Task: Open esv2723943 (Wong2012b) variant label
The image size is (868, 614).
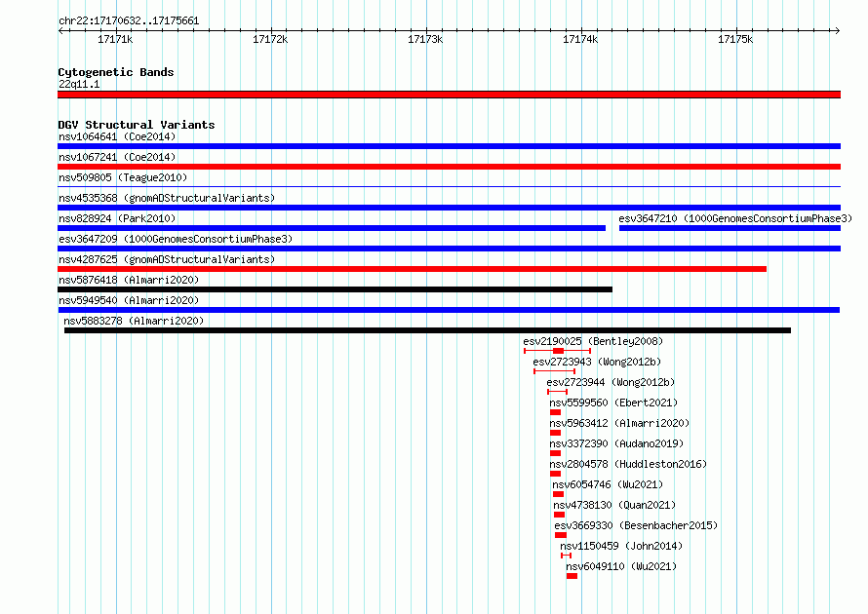Action: click(597, 362)
